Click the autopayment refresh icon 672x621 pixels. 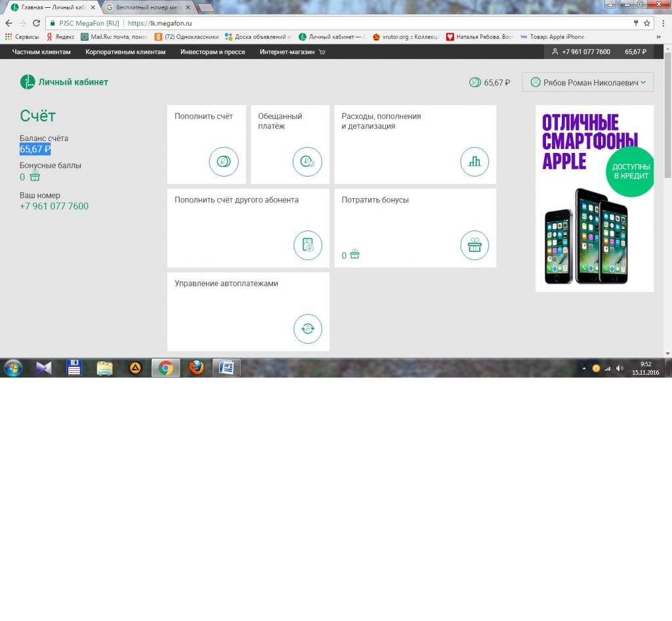point(307,329)
